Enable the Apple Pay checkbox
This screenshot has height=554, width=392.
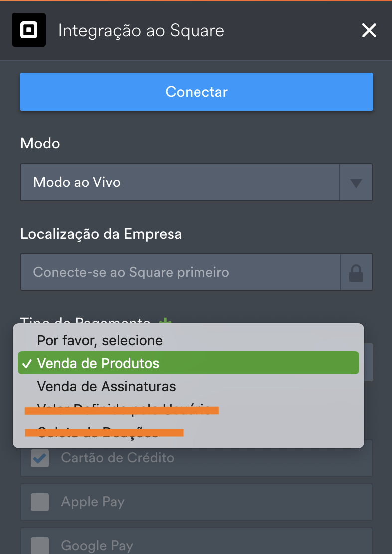point(40,502)
